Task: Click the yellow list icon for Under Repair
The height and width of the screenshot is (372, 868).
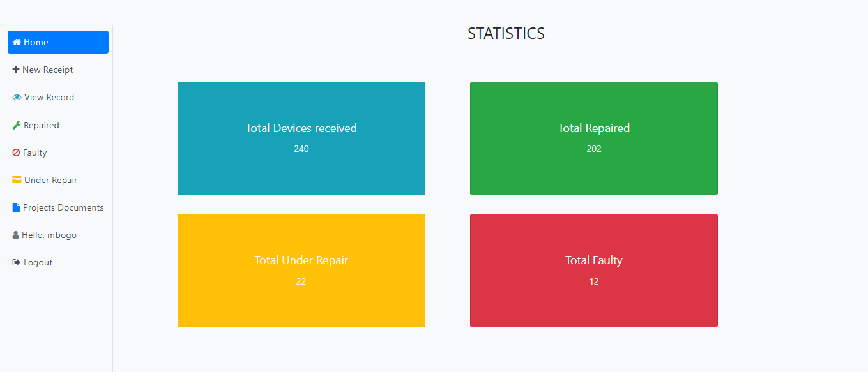Action: (17, 181)
